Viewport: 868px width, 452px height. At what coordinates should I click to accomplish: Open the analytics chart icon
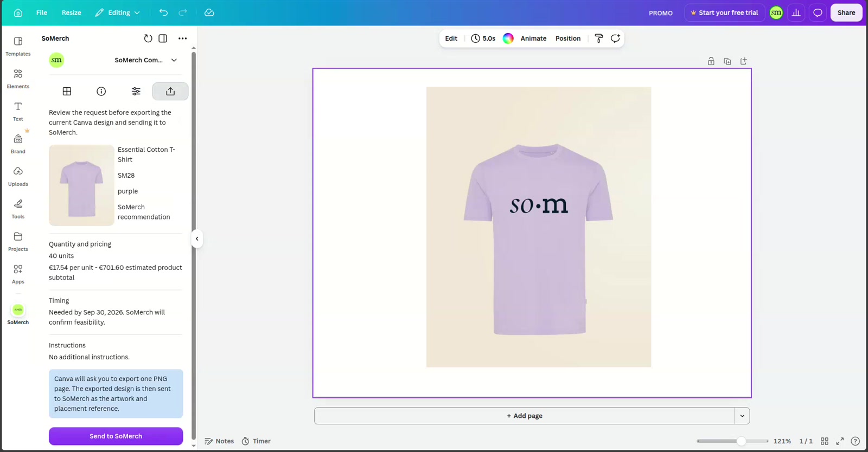(796, 12)
